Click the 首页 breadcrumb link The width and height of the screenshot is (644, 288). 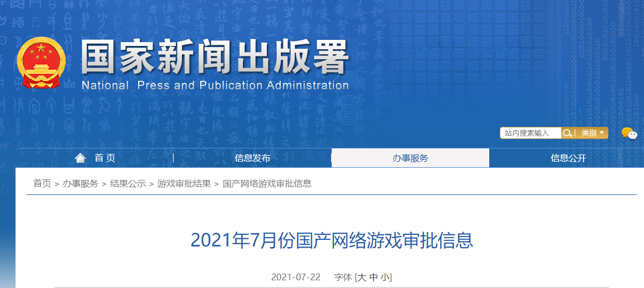tap(42, 183)
